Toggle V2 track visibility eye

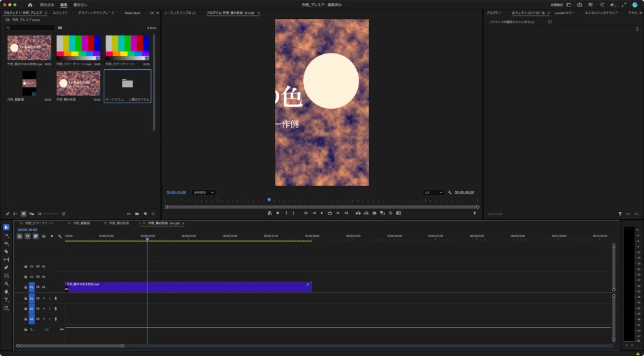pos(43,277)
